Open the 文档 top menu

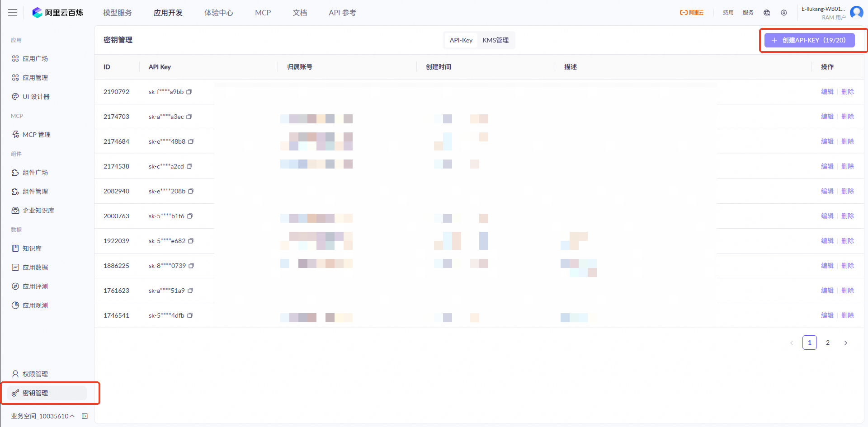(300, 13)
